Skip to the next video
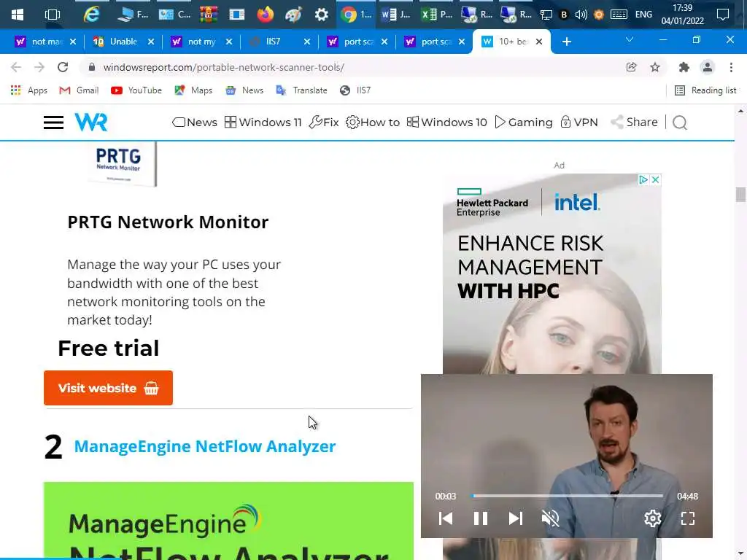 (x=516, y=518)
